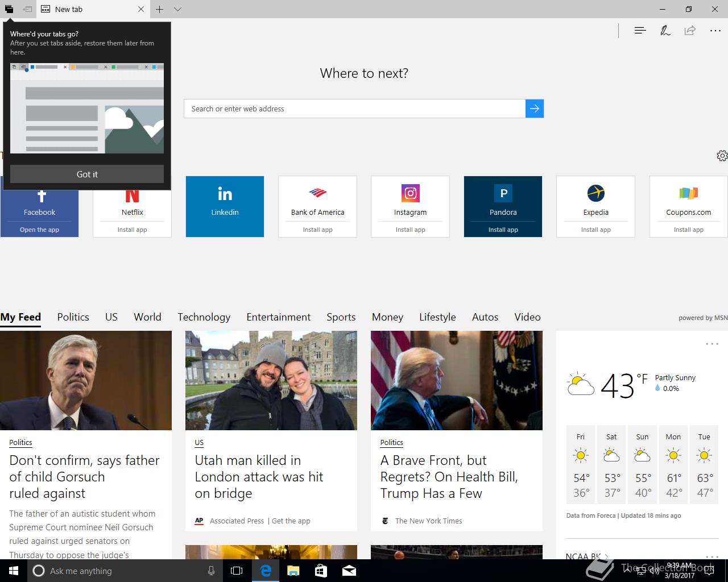The image size is (728, 582).
Task: Select the Fri forecast column
Action: 581,464
